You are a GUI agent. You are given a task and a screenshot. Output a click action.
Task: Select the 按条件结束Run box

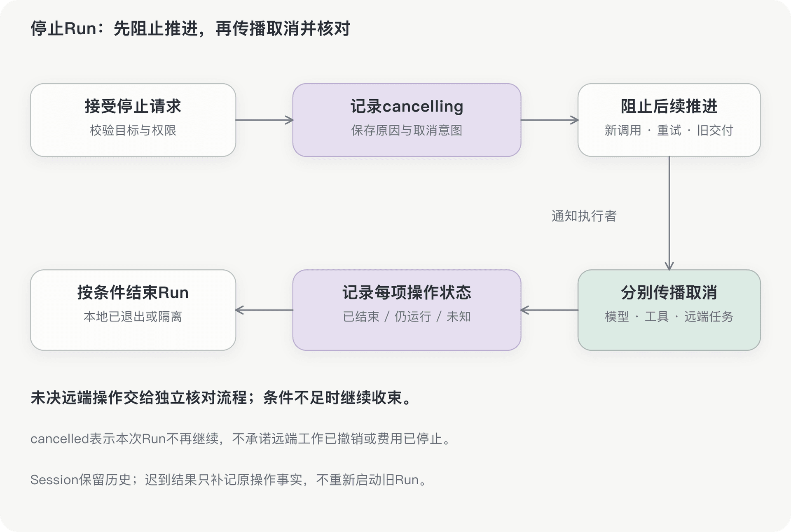[133, 310]
